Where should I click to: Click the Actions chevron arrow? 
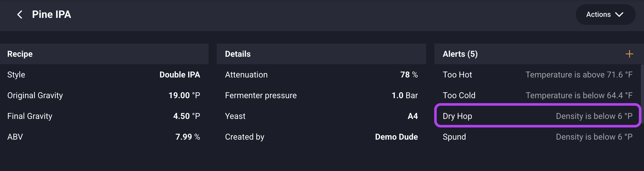coord(619,15)
